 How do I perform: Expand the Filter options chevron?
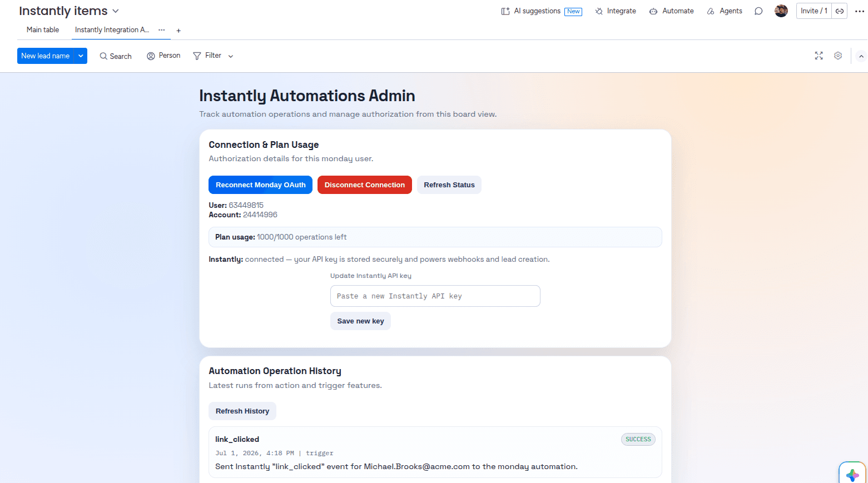231,56
